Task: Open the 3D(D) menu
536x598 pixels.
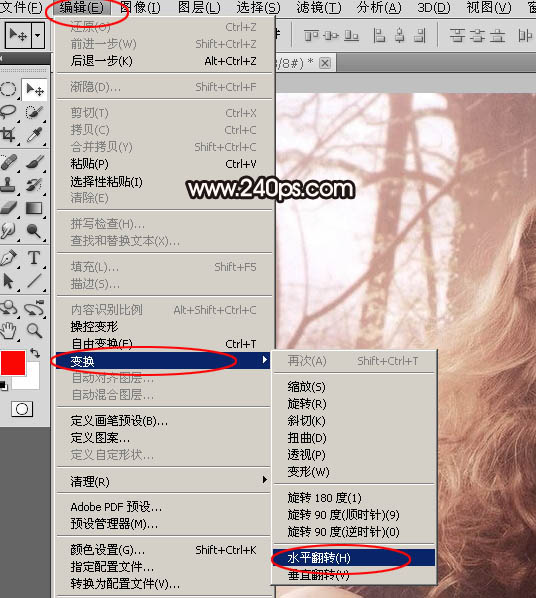Action: (434, 8)
